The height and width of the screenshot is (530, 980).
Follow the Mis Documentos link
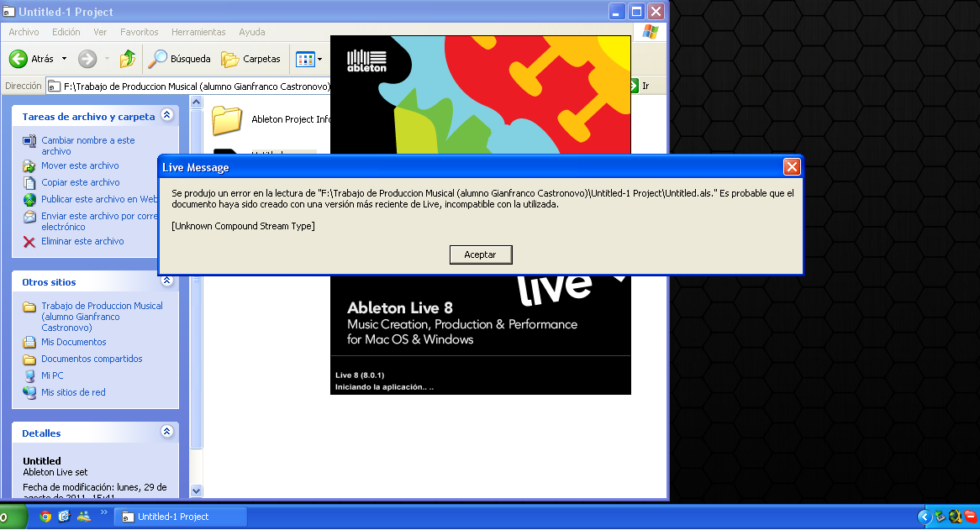click(74, 342)
